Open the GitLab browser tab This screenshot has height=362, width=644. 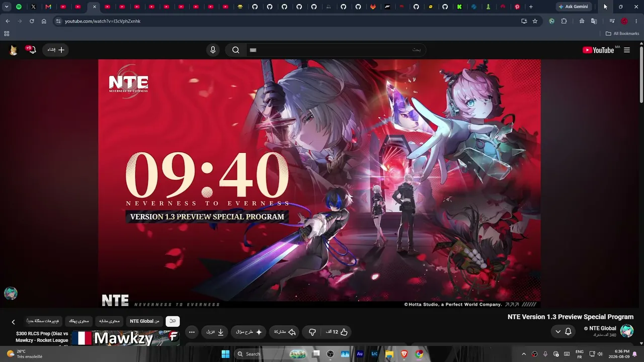[x=373, y=7]
